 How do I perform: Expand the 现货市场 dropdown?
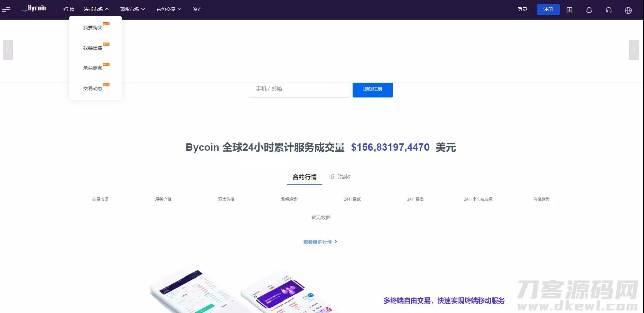(132, 9)
